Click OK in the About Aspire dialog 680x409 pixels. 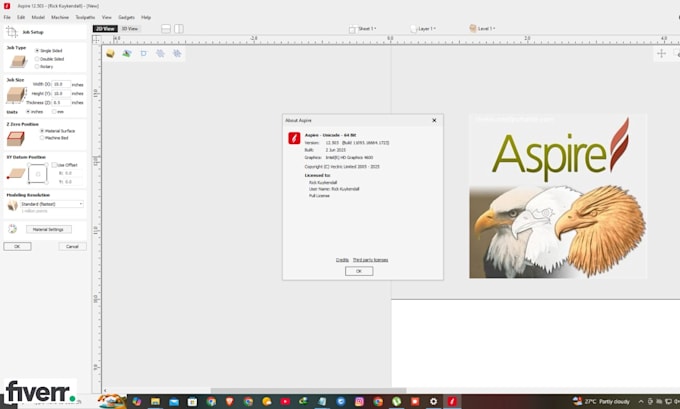pyautogui.click(x=359, y=271)
